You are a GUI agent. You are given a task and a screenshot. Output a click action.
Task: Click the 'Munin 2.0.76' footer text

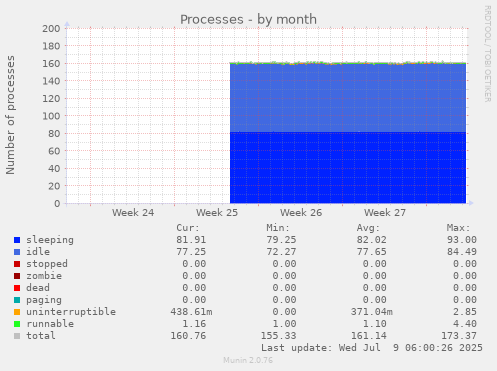[x=248, y=360]
